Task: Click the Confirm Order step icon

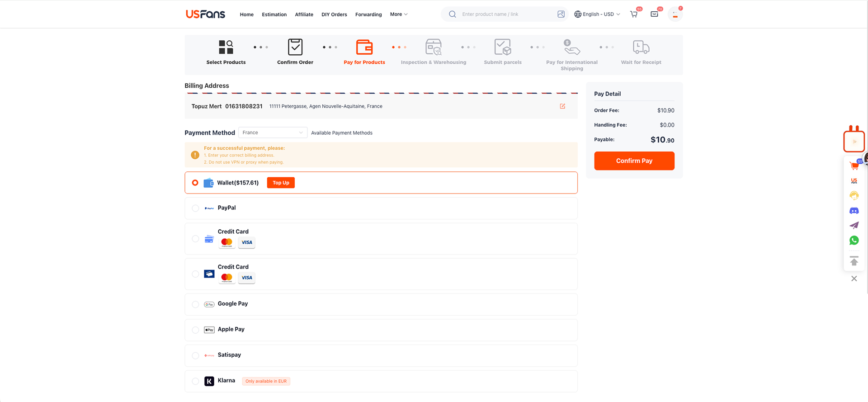Action: (295, 47)
